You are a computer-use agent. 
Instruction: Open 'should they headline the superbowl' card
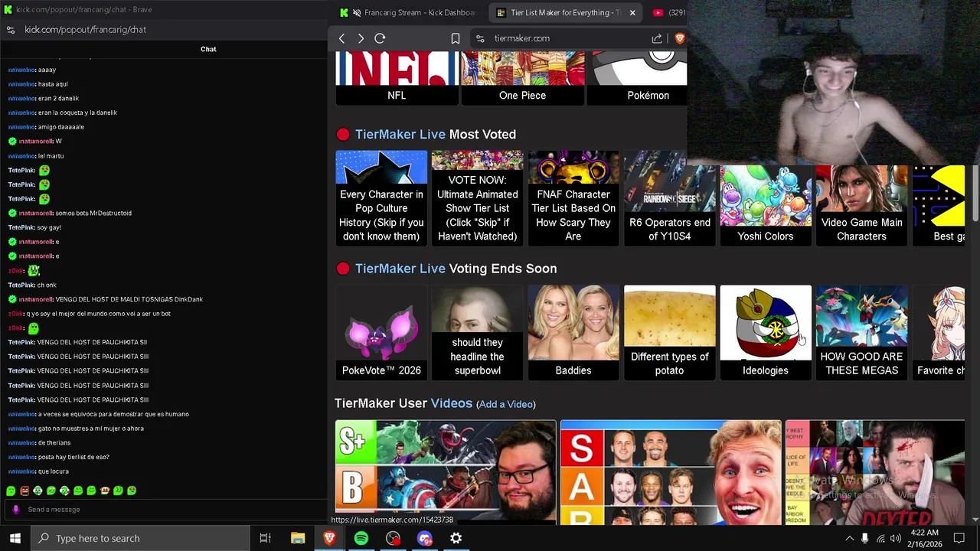[x=477, y=332]
